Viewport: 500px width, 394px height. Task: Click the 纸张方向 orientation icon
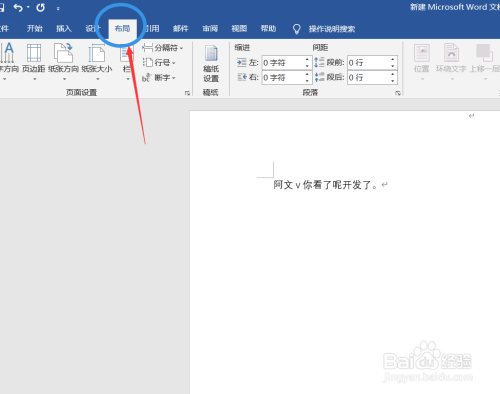pyautogui.click(x=63, y=53)
